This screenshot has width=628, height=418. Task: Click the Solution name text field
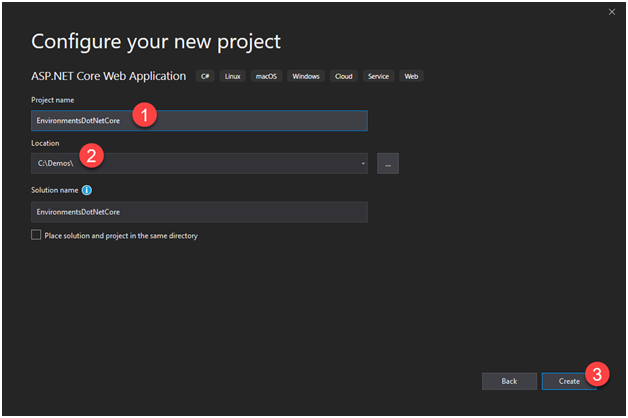coord(199,212)
